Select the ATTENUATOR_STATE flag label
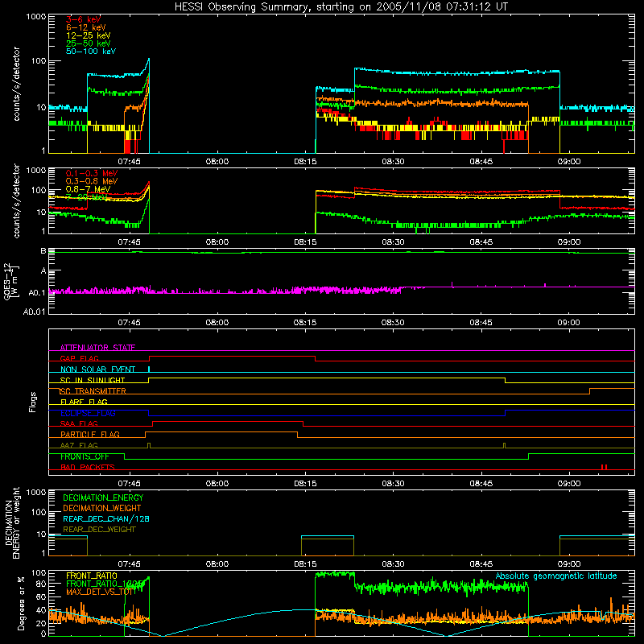The image size is (644, 644). point(97,348)
